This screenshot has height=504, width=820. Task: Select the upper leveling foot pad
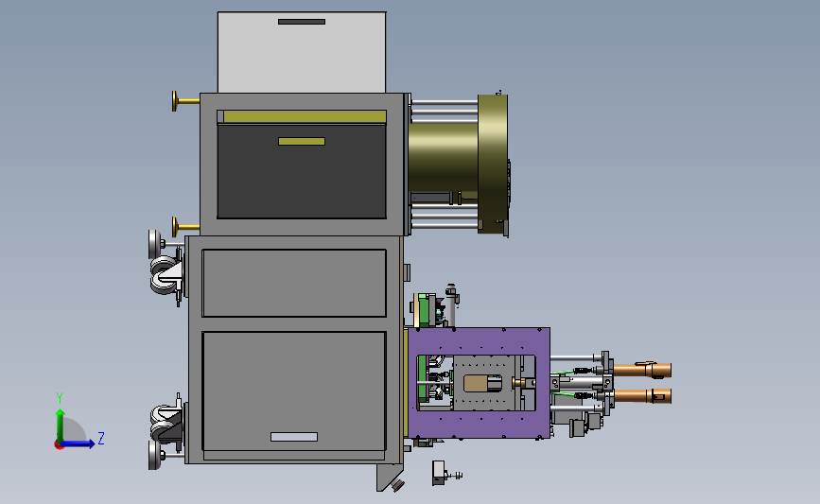point(154,244)
